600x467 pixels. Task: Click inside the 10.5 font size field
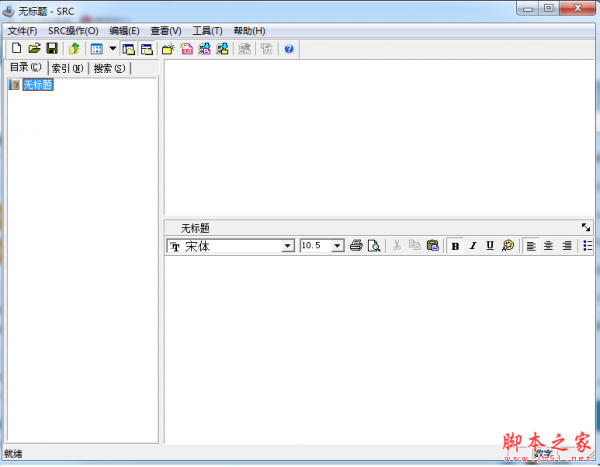316,245
